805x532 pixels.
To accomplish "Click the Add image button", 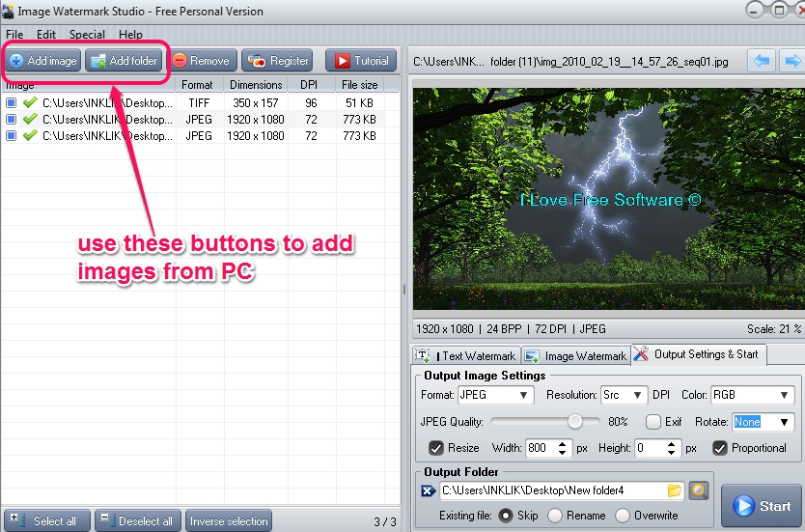I will tap(44, 61).
